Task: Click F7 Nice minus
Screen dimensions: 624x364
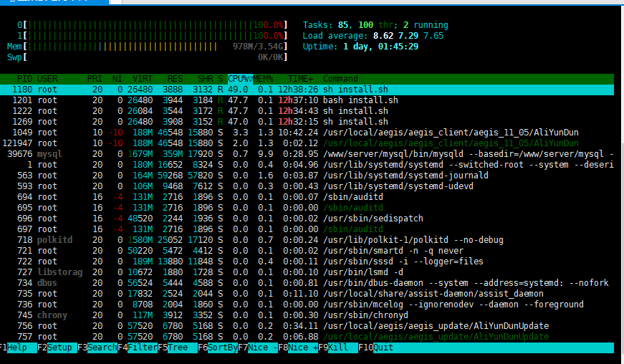Action: [x=258, y=348]
